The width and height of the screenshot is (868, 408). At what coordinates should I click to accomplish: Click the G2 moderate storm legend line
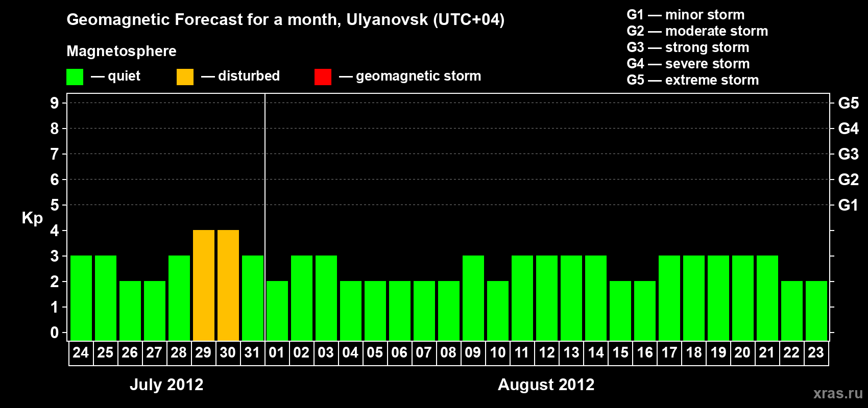pos(697,31)
